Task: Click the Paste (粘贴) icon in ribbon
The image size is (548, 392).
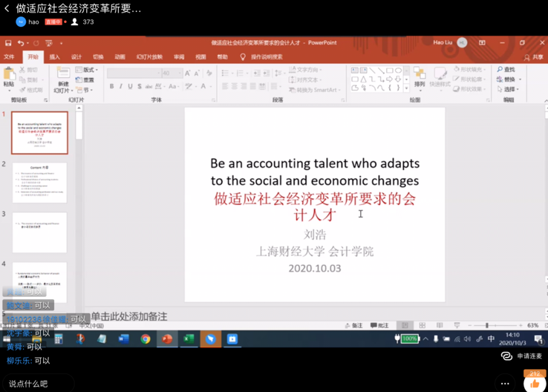Action: click(x=10, y=76)
